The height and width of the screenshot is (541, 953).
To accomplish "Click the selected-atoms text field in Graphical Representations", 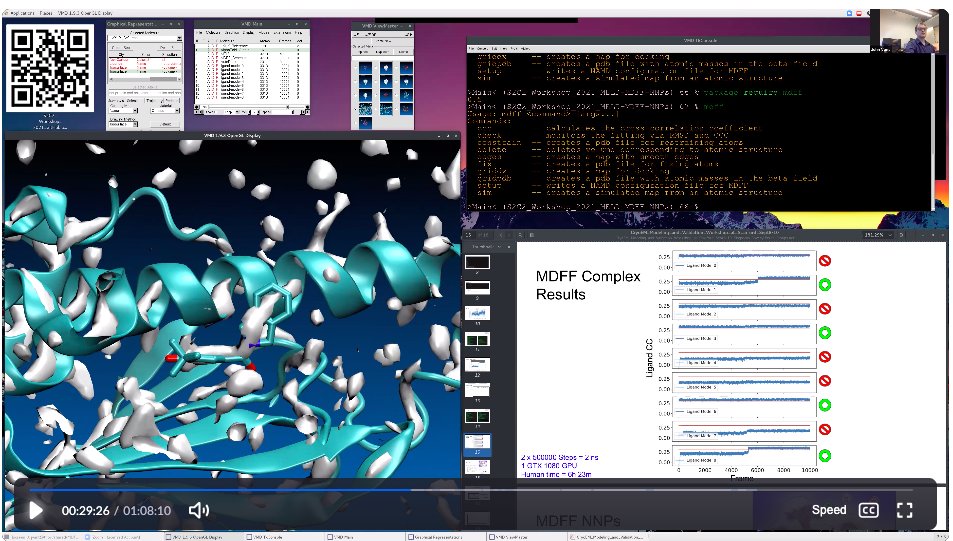I will tap(145, 93).
